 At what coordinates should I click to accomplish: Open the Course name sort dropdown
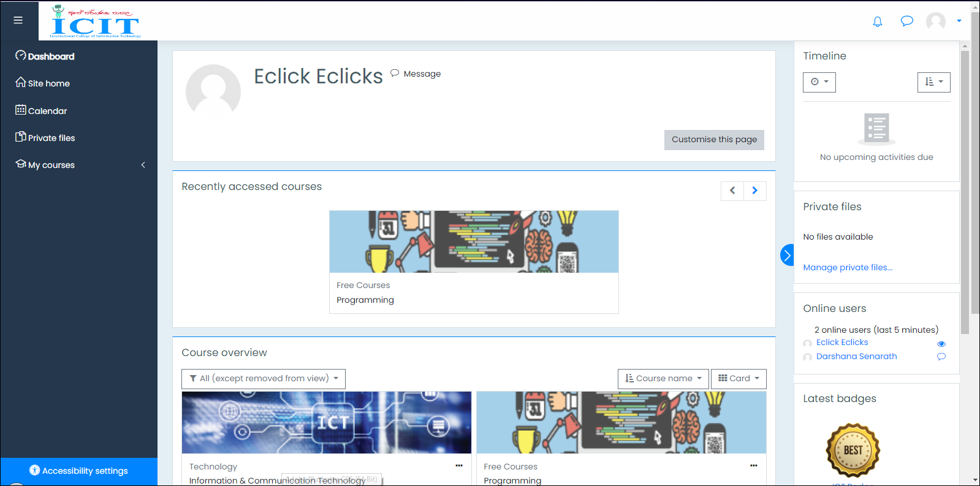coord(663,379)
